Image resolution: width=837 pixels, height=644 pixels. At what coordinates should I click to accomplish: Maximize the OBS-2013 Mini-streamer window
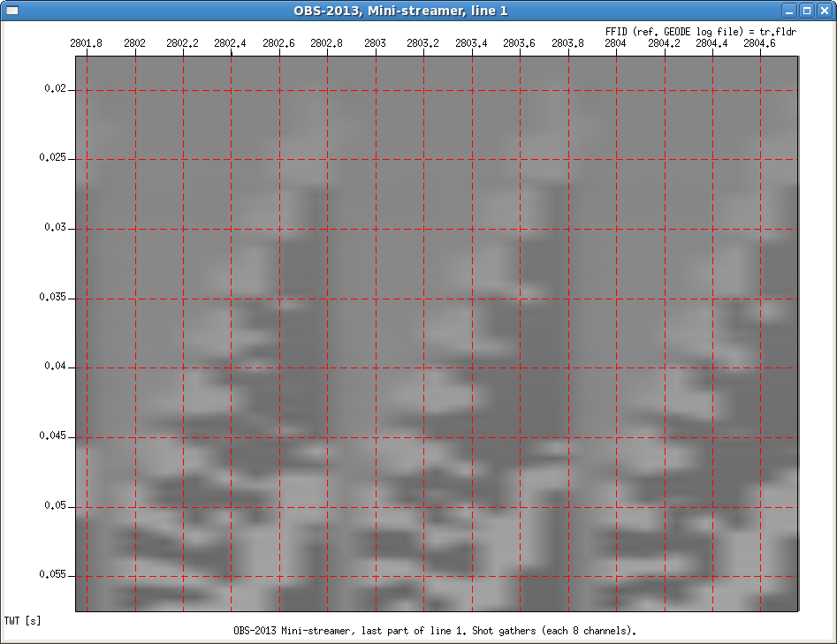pos(807,11)
